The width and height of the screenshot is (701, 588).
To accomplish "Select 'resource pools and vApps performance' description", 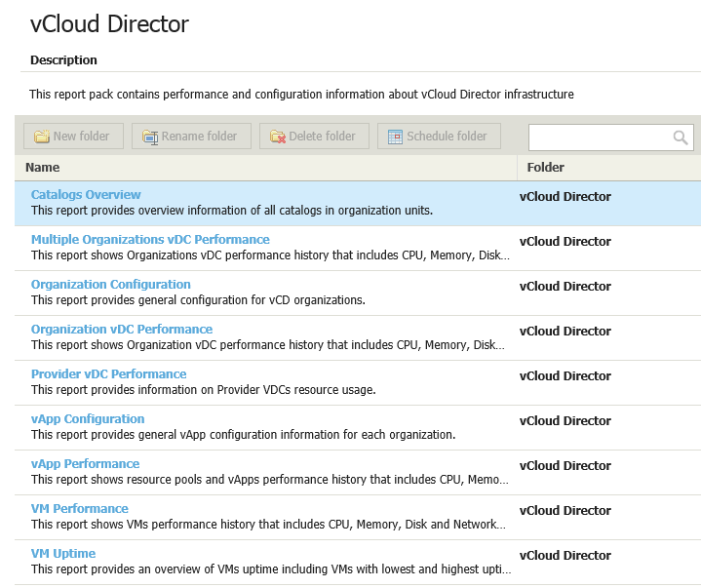I will pyautogui.click(x=270, y=480).
